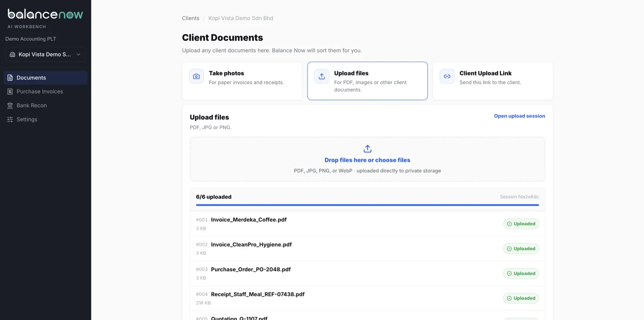Click Uploaded badge for Invoice_Merdeka_Coffee.pdf
Viewport: 644px width, 320px height.
521,224
